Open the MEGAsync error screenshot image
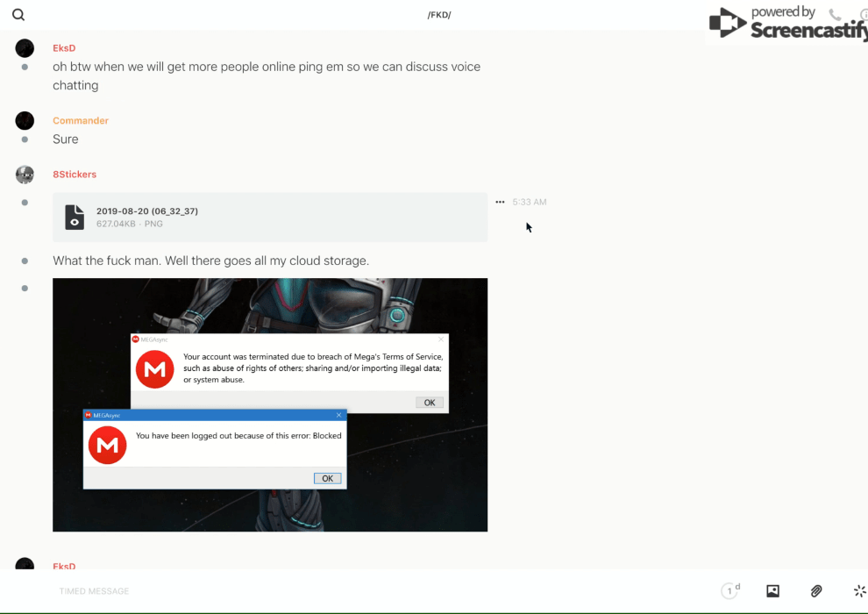 click(270, 404)
